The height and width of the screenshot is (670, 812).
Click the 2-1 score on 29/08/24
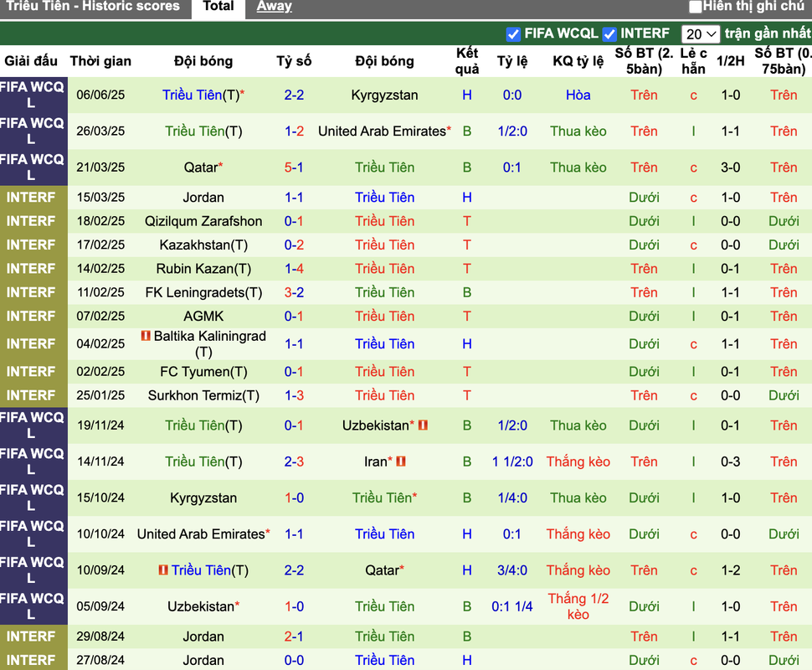294,636
